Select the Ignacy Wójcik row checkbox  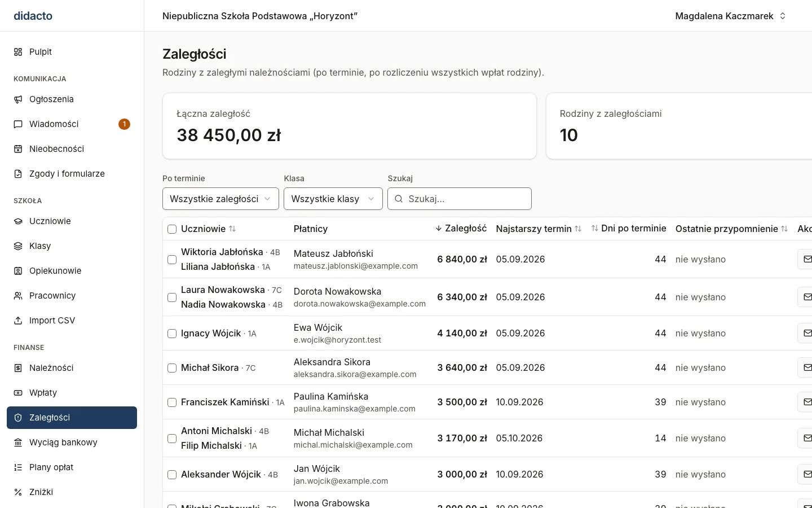pos(172,334)
